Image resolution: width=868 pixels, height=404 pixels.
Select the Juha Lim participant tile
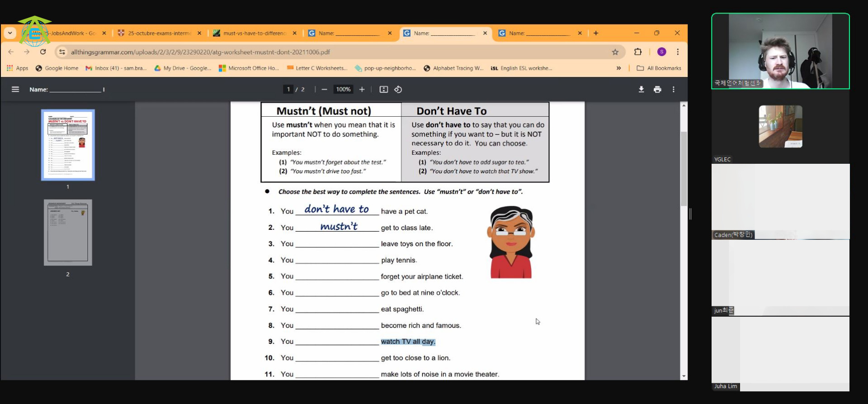pos(780,353)
